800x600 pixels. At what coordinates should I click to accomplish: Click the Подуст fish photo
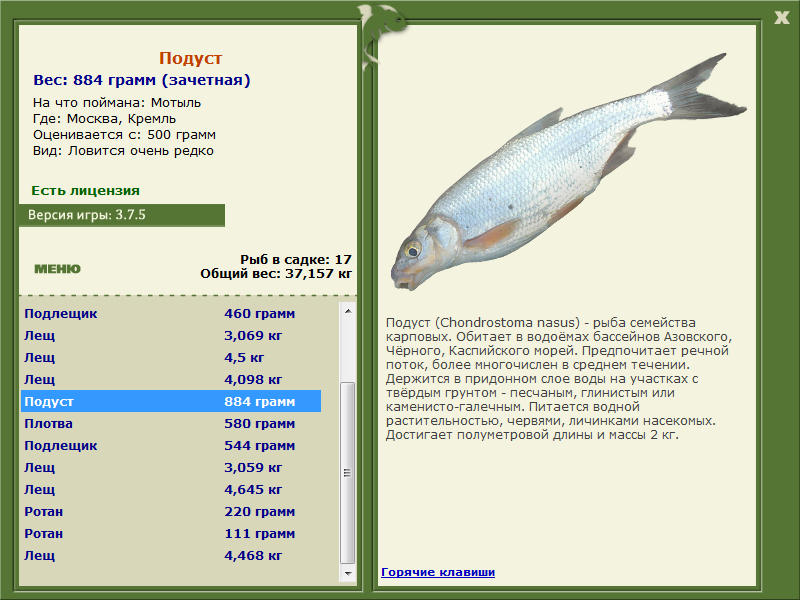(568, 172)
